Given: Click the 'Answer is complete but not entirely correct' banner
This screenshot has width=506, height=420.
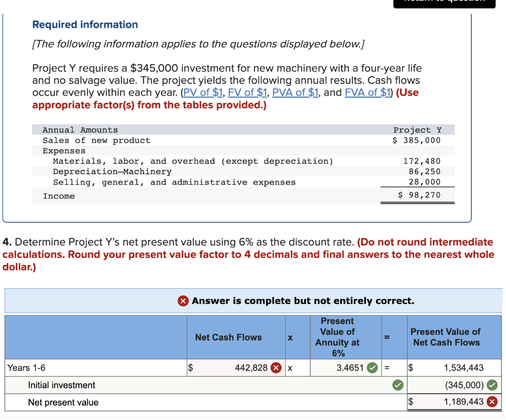Looking at the screenshot, I should tap(253, 300).
